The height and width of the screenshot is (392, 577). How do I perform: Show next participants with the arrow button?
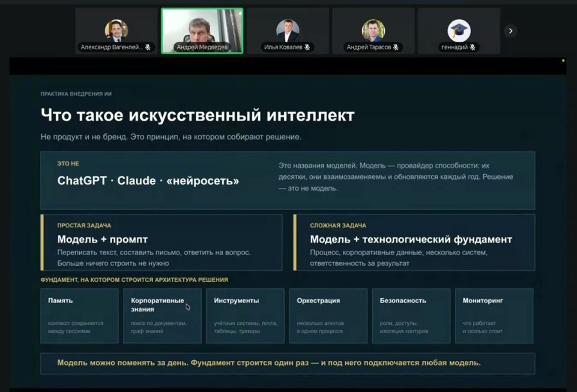coord(511,31)
